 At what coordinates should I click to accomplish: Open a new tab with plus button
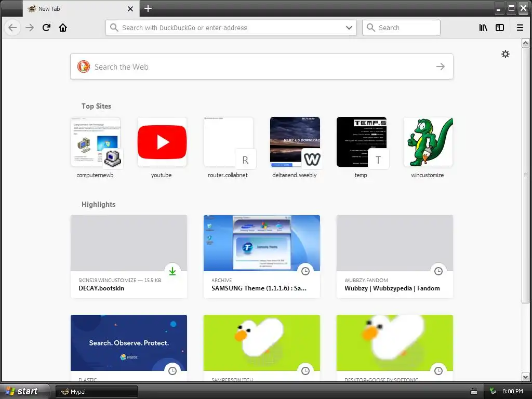[148, 8]
